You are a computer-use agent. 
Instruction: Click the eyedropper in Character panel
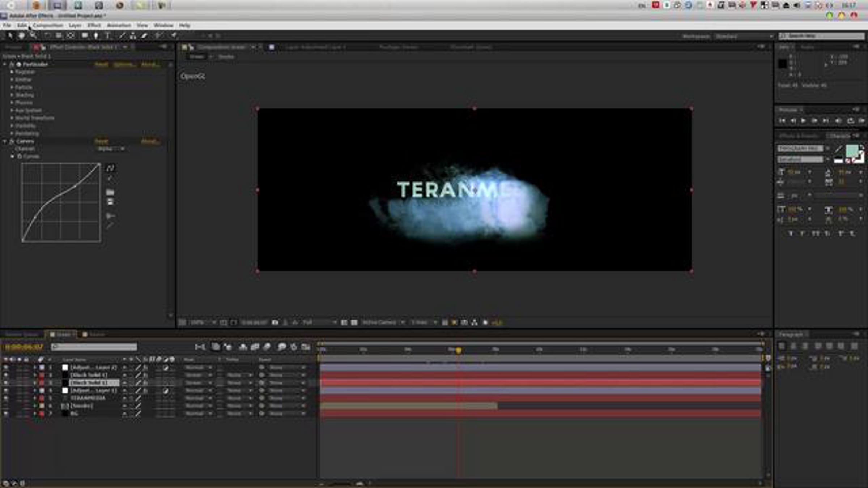pyautogui.click(x=838, y=149)
